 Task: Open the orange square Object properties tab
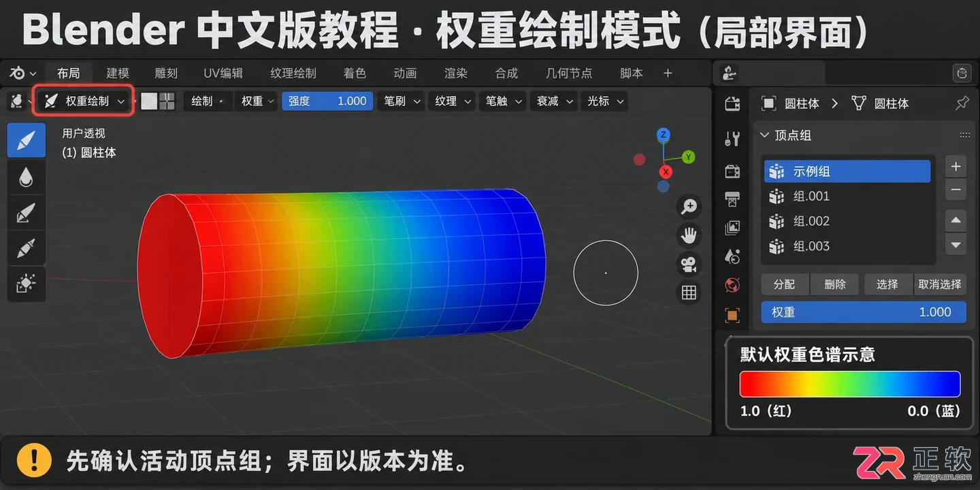(x=732, y=315)
